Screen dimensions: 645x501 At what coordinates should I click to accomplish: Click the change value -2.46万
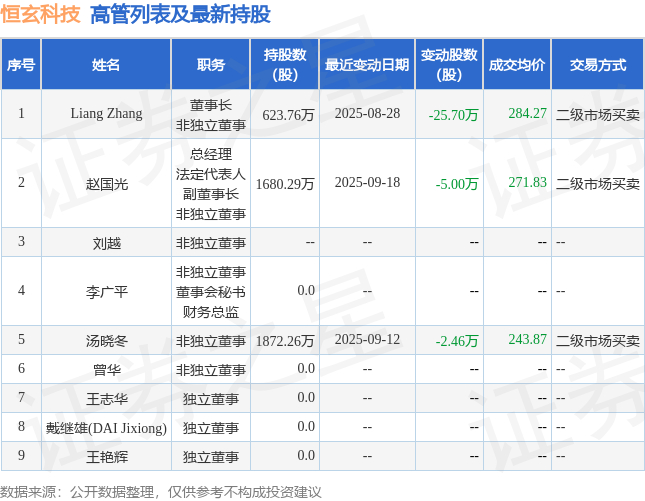pyautogui.click(x=457, y=341)
